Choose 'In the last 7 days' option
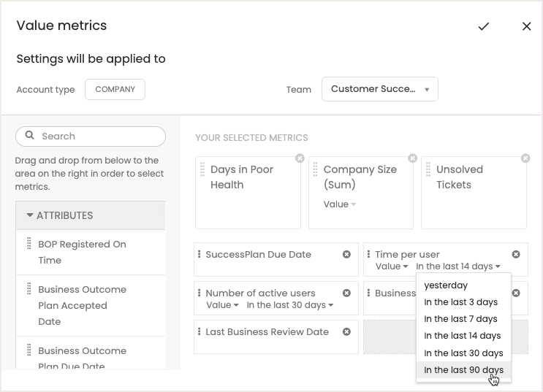This screenshot has height=392, width=543. 460,319
